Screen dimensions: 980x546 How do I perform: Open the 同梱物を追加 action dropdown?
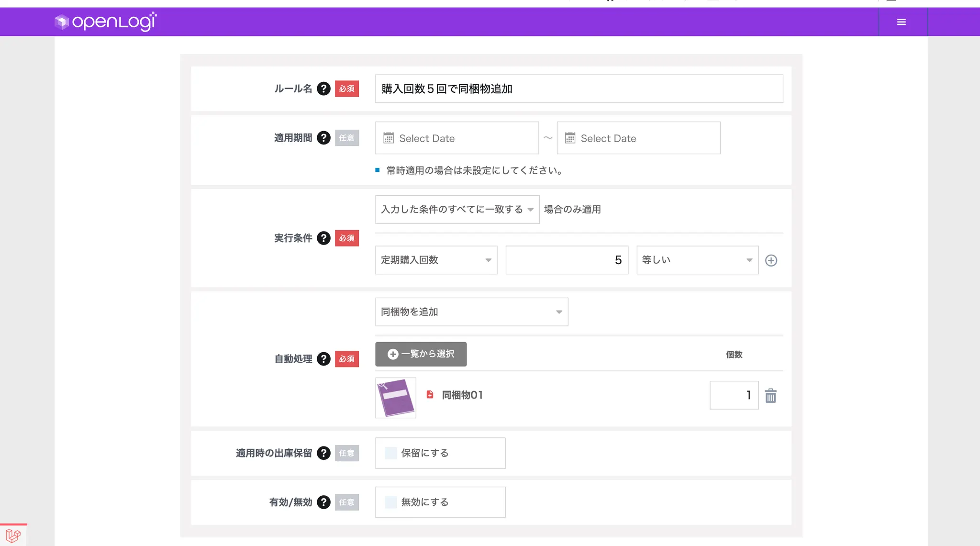point(471,312)
